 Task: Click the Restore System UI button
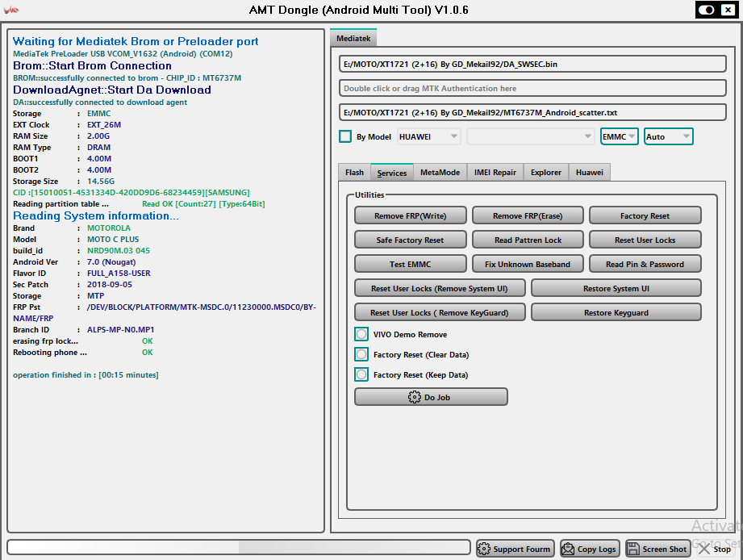(616, 288)
